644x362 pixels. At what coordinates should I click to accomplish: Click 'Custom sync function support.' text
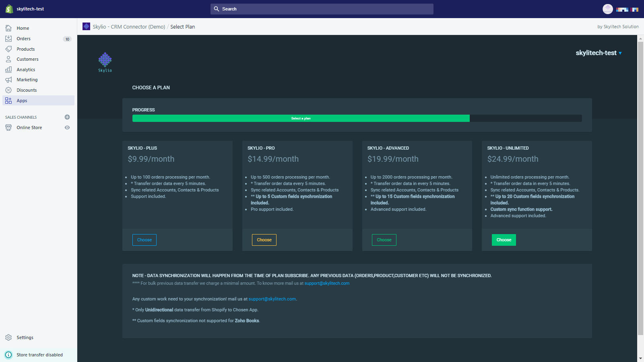pos(521,209)
